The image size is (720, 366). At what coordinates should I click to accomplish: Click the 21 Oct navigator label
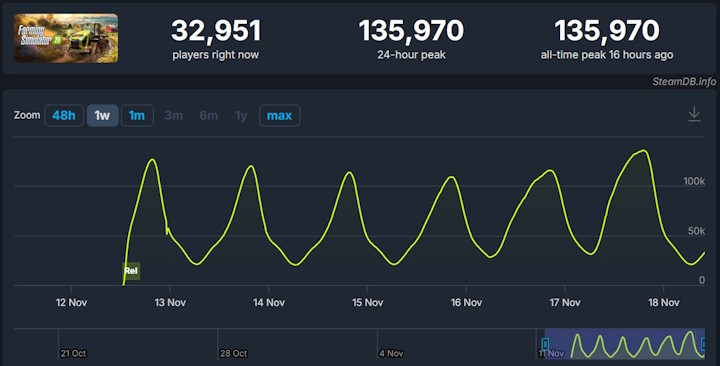(73, 354)
